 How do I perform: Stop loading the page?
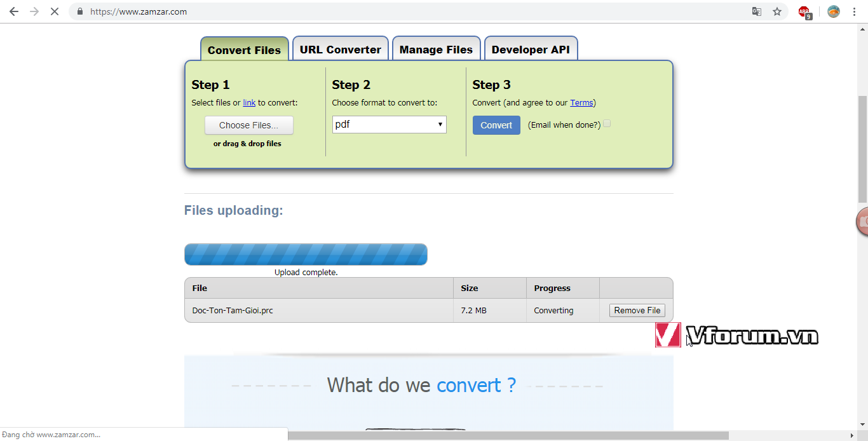pos(55,11)
